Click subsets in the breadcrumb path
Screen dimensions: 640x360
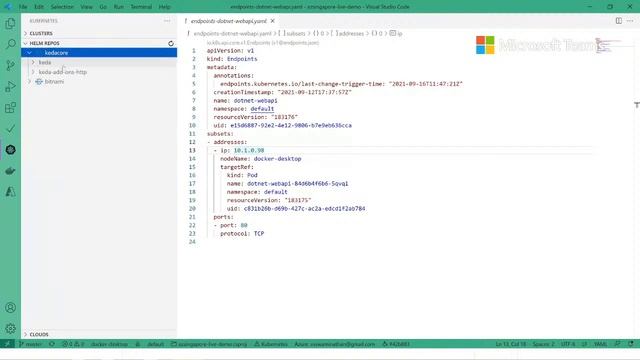click(x=295, y=33)
